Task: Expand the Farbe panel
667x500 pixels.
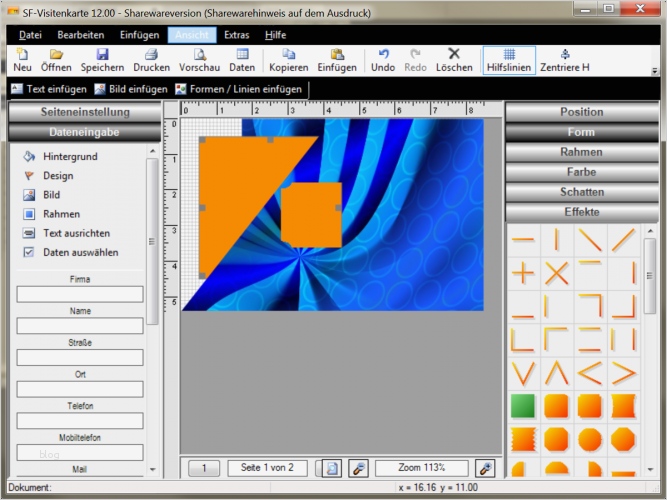Action: pos(582,172)
